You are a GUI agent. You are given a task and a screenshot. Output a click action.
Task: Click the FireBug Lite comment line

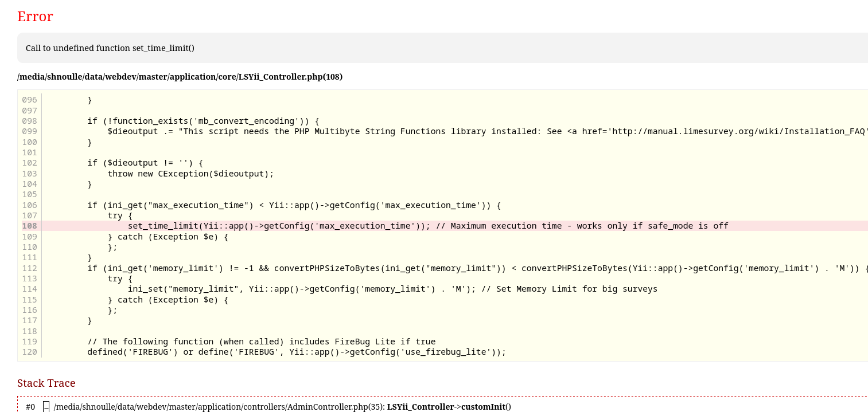(261, 342)
